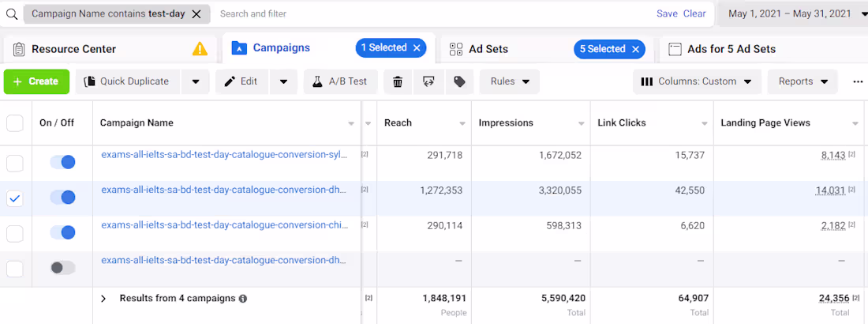The height and width of the screenshot is (324, 868).
Task: Expand Results from 4 campaigns row
Action: tap(103, 299)
